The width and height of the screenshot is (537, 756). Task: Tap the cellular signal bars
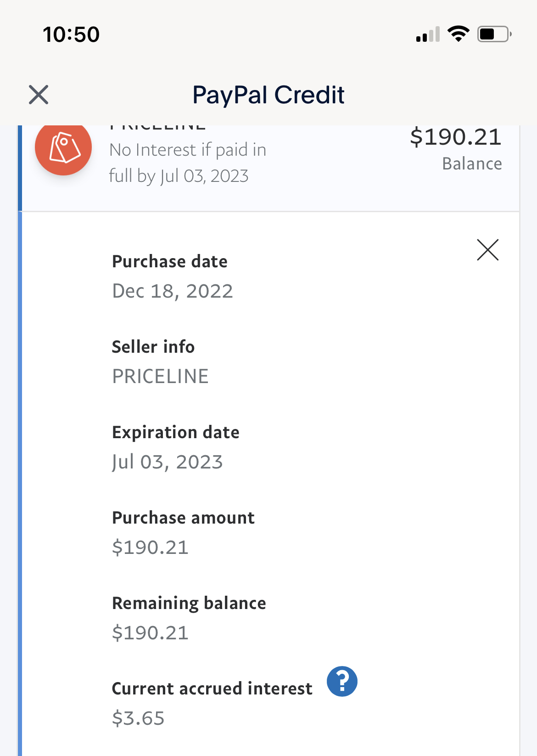coord(428,34)
